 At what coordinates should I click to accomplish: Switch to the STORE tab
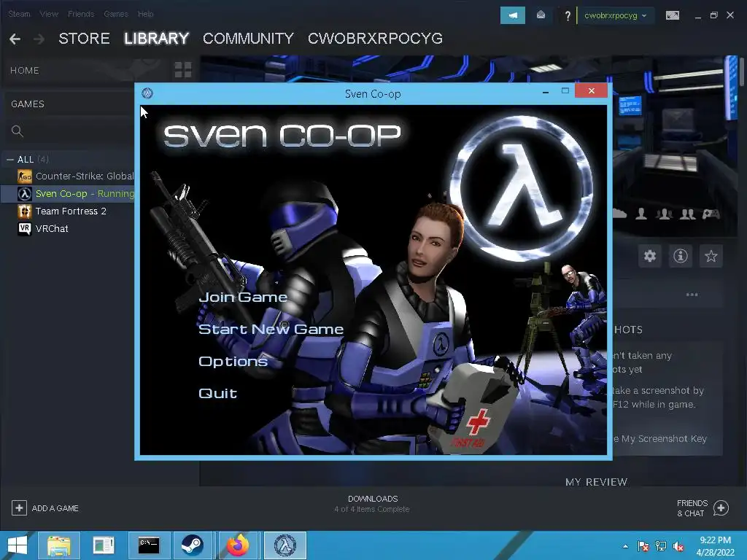click(85, 39)
